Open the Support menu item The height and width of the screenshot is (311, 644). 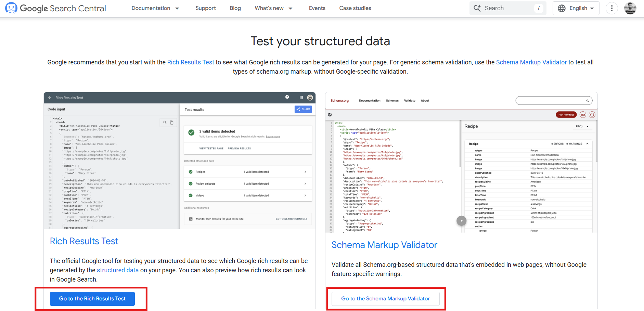(206, 8)
